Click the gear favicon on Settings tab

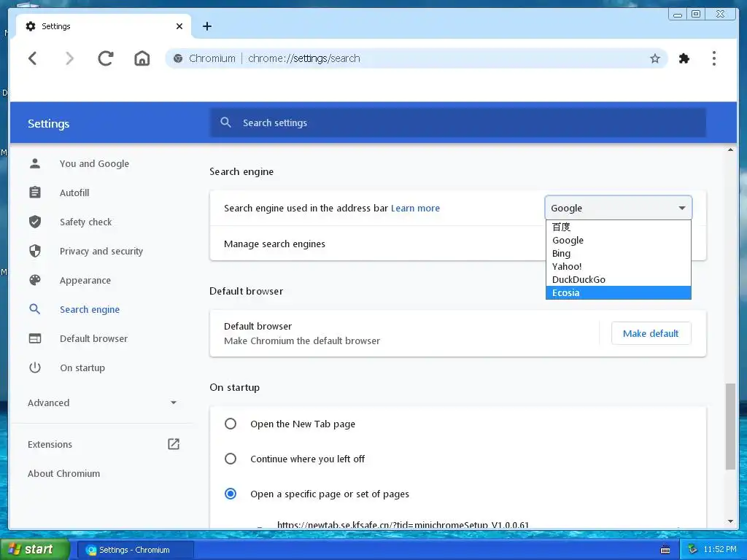[31, 26]
